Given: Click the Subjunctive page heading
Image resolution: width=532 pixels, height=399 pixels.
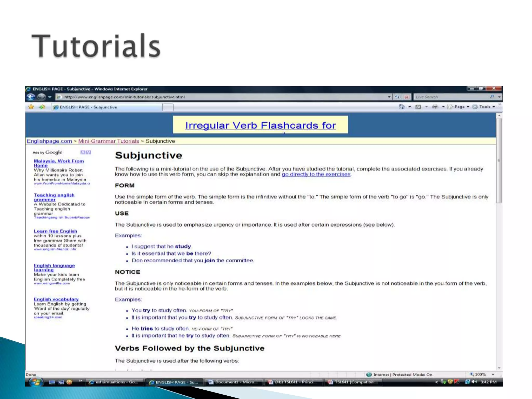Looking at the screenshot, I should click(149, 155).
